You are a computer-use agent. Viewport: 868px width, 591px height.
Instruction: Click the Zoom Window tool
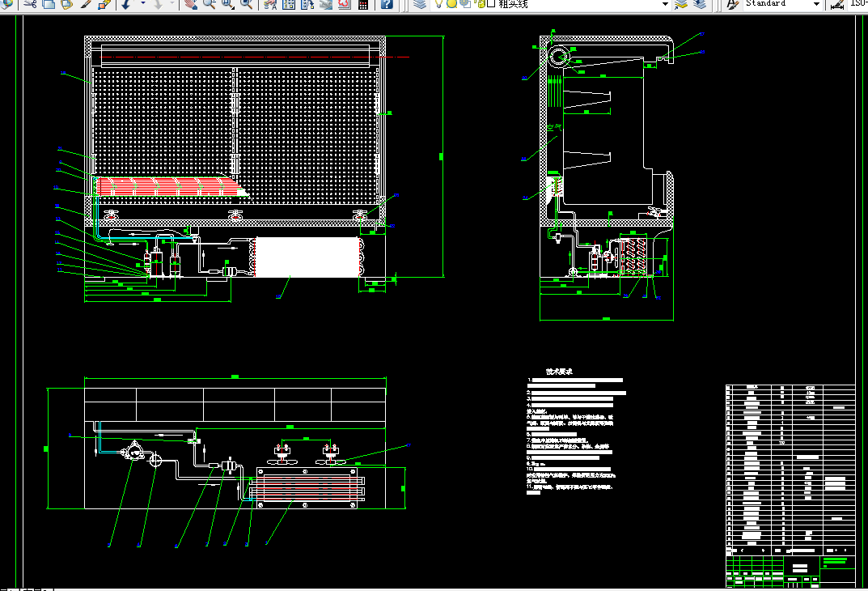227,4
